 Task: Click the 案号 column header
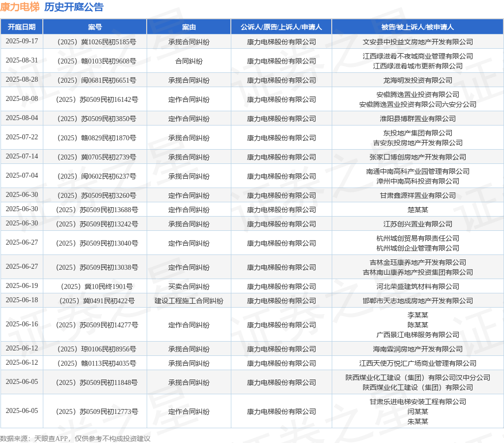[95, 27]
